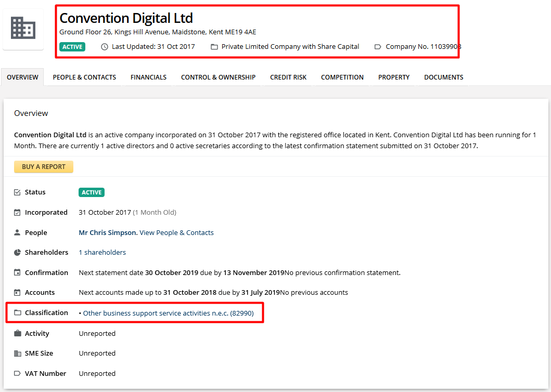Open Mr Chris Simpson's profile link
This screenshot has height=392, width=551.
(108, 232)
